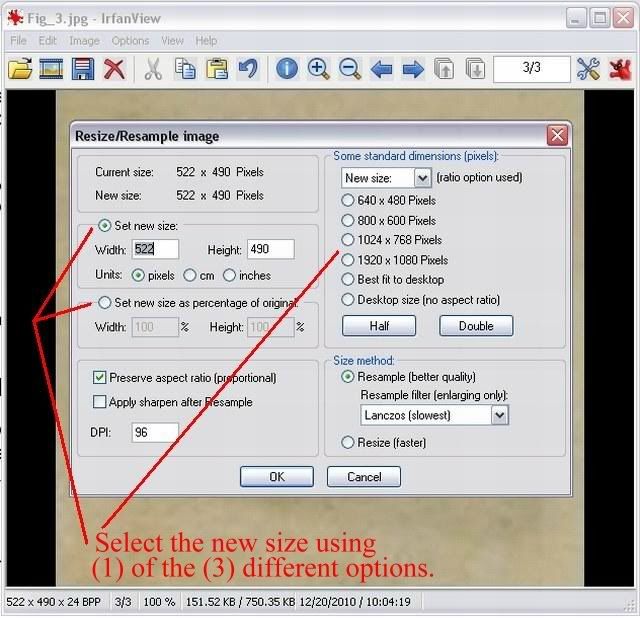
Task: Click the Paste clipboard icon
Action: point(217,69)
